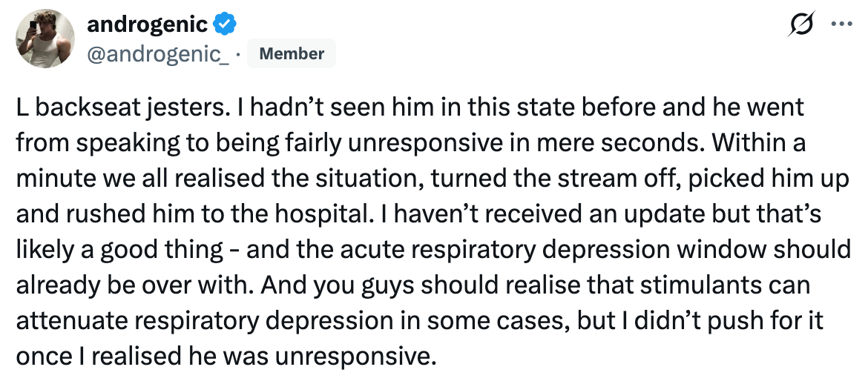
Task: Click the "Member" badge
Action: click(292, 53)
